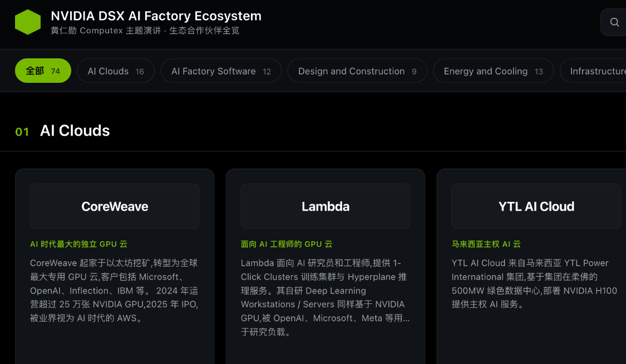626x364 pixels.
Task: Open Design and Construction tab
Action: click(357, 71)
